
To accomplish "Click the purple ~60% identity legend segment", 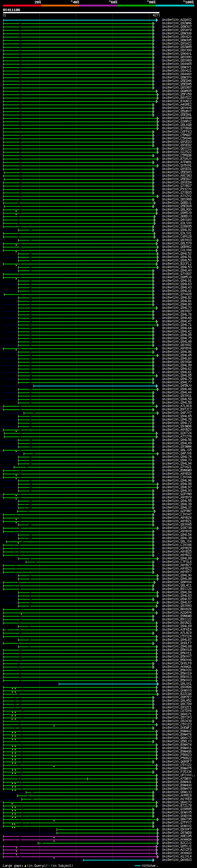I will 99,6.
